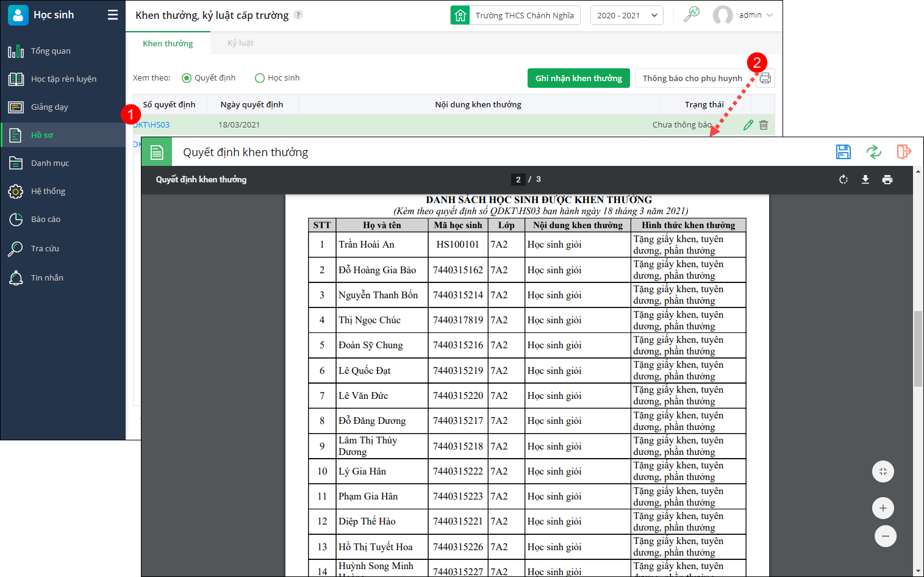Click the admin avatar icon
This screenshot has width=924, height=577.
point(723,15)
